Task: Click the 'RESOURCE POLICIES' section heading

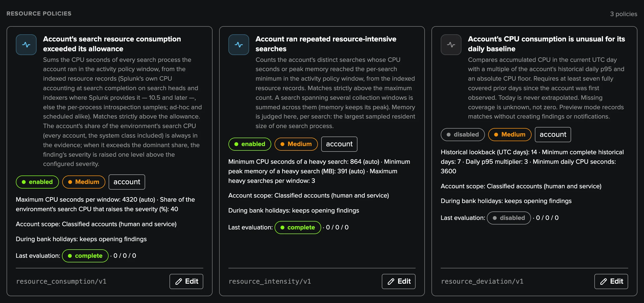Action: click(x=39, y=14)
